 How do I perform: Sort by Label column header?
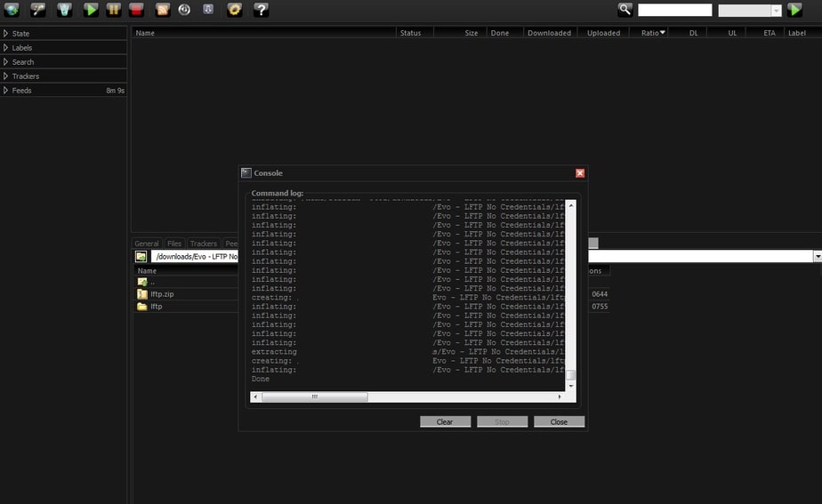[x=802, y=33]
